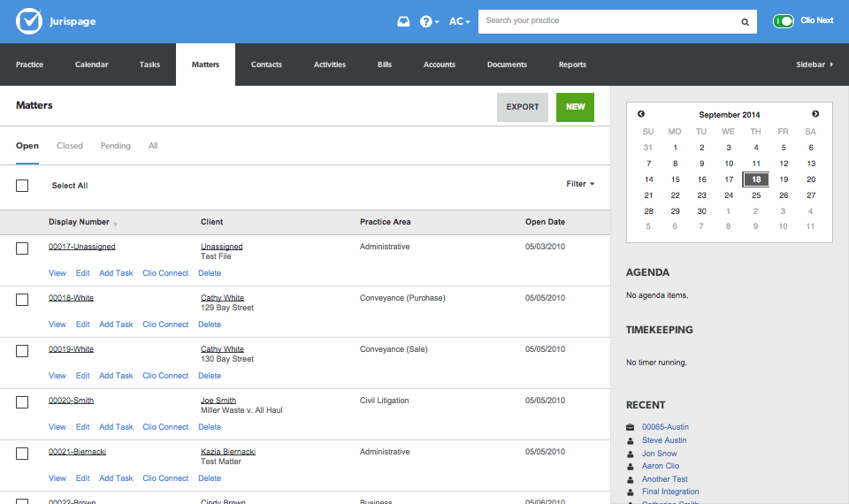
Task: Click Clio Connect for 00020-Smith
Action: [165, 427]
